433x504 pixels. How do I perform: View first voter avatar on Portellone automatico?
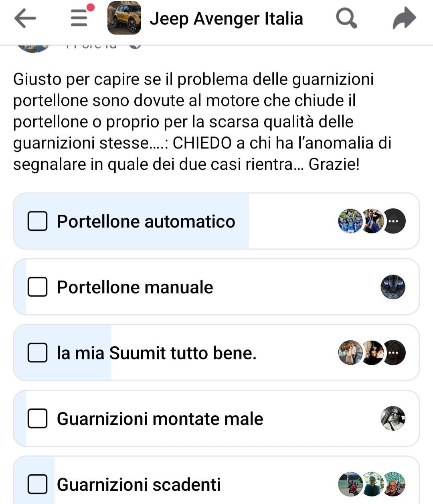point(350,221)
